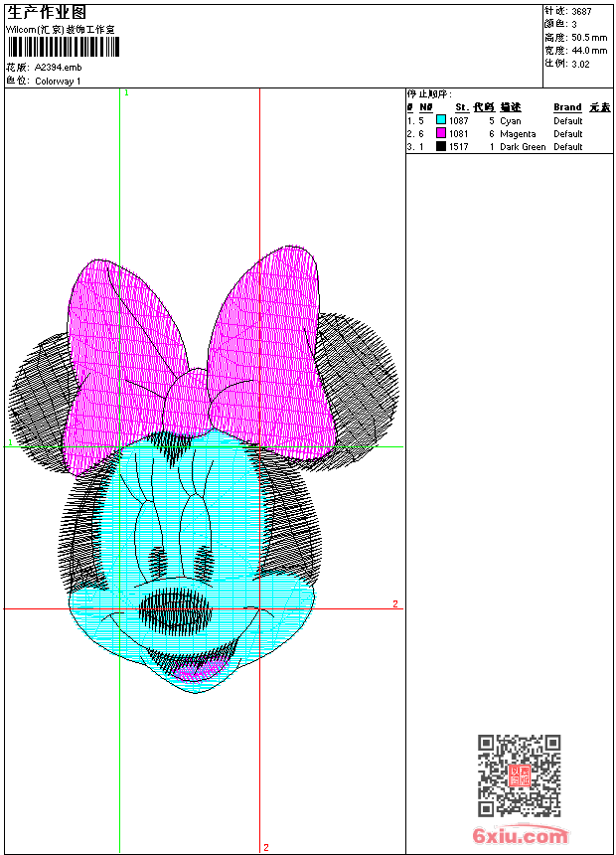
Task: Select the Minnie Mouse embroidery design preview
Action: coord(204,469)
